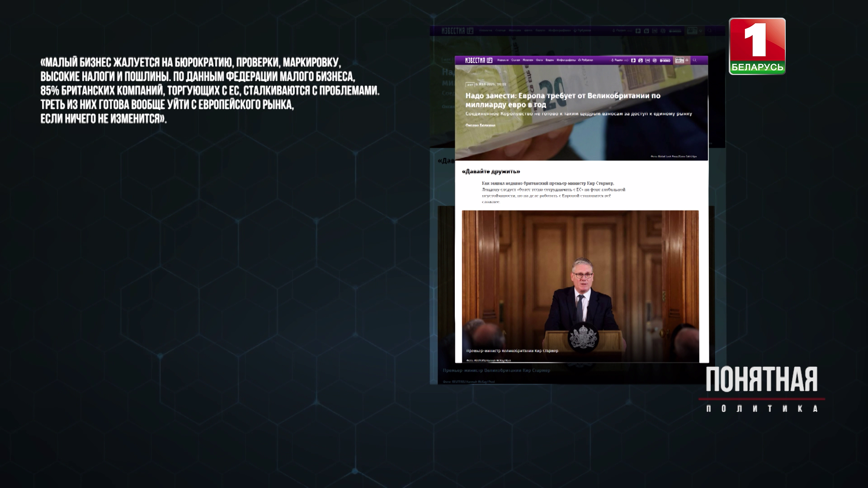Open the Видео menu item
868x488 pixels.
click(x=550, y=60)
